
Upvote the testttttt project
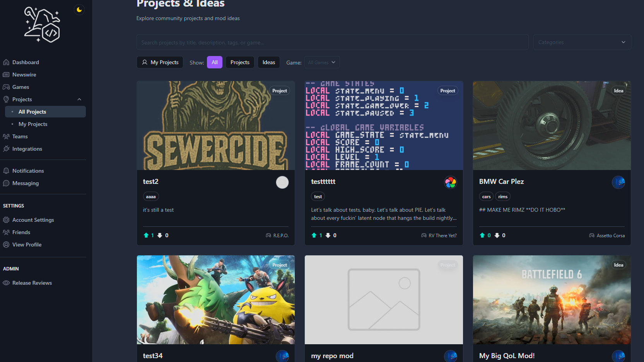314,235
